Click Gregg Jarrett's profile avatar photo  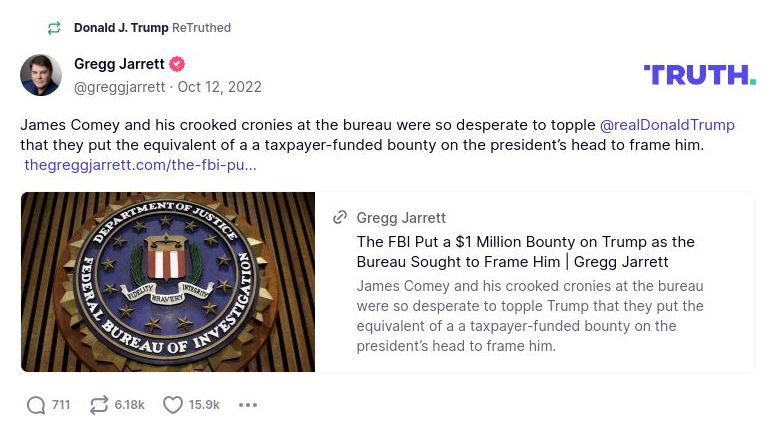coord(41,75)
